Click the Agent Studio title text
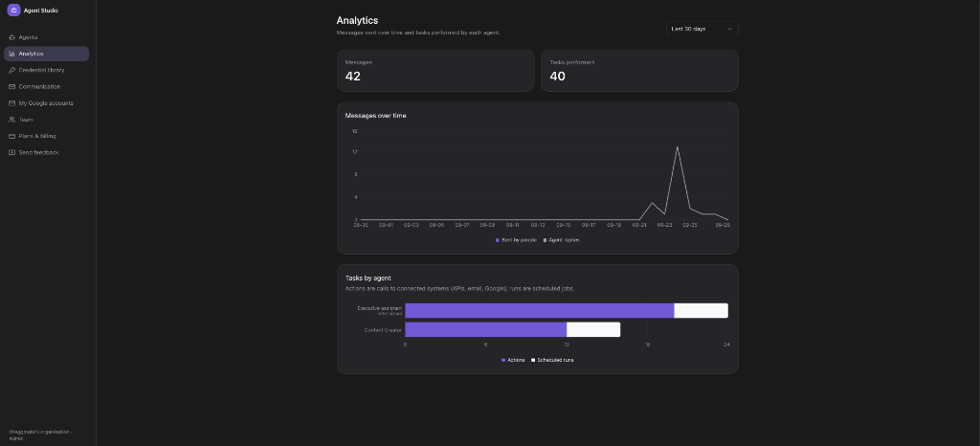980x446 pixels. pos(40,11)
